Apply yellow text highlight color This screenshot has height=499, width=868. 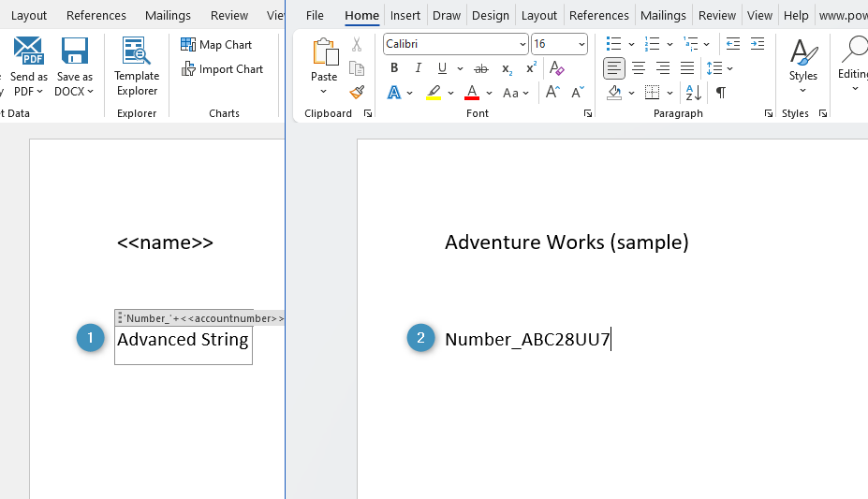click(434, 93)
